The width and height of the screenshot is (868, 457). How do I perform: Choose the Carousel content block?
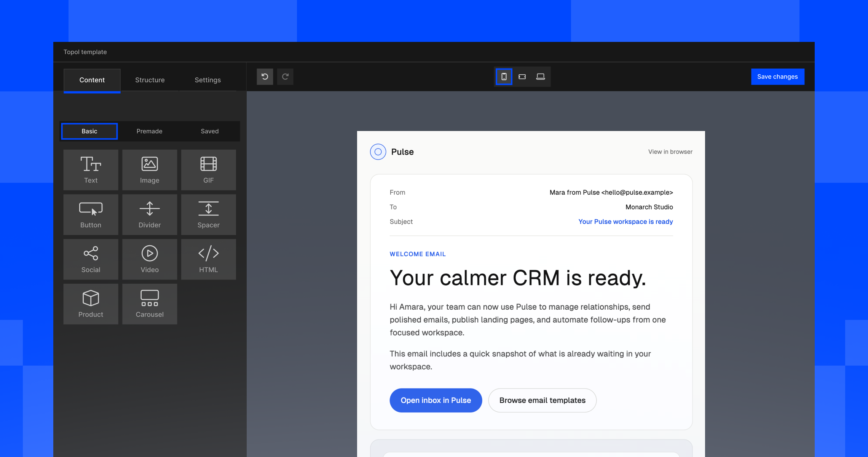click(150, 304)
